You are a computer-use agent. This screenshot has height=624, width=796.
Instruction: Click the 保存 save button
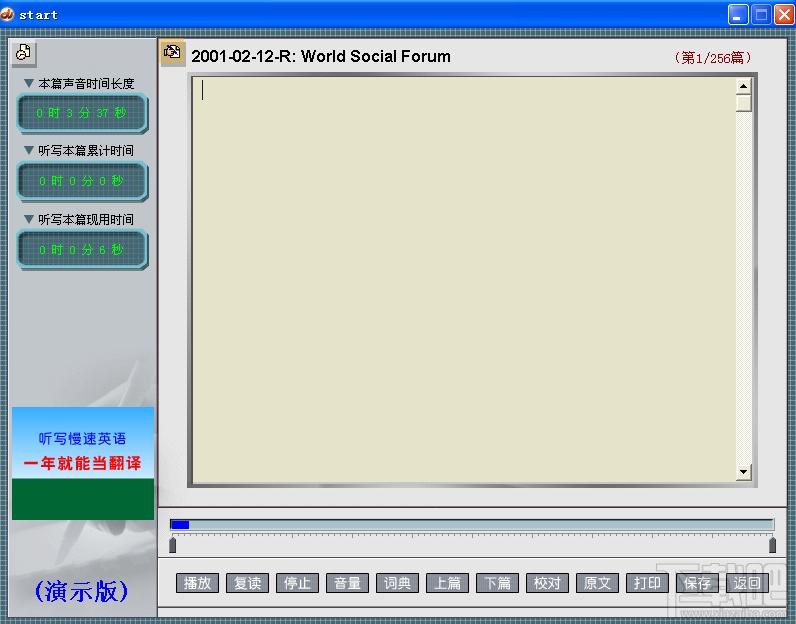click(698, 583)
